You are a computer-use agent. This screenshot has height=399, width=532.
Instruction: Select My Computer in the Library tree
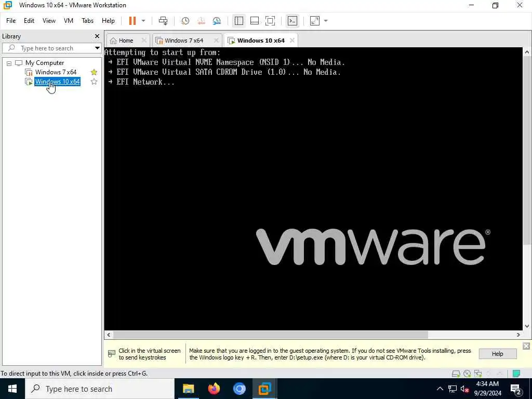pyautogui.click(x=45, y=63)
